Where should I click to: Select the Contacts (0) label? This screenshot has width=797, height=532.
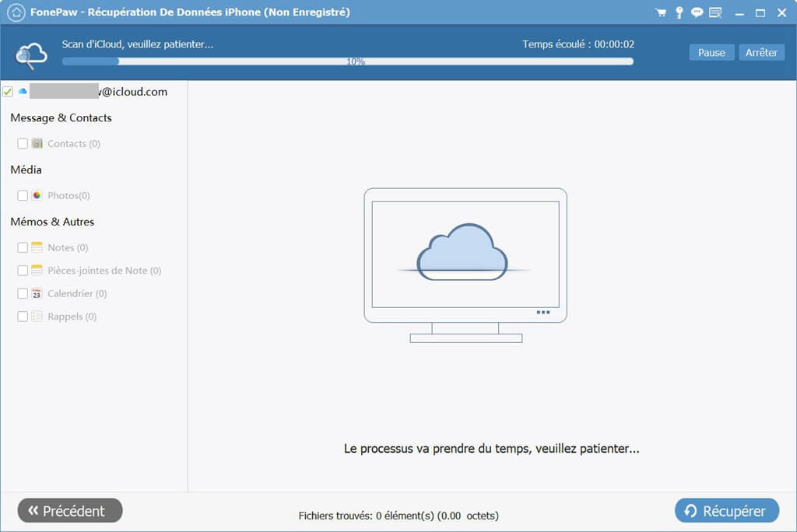[74, 144]
